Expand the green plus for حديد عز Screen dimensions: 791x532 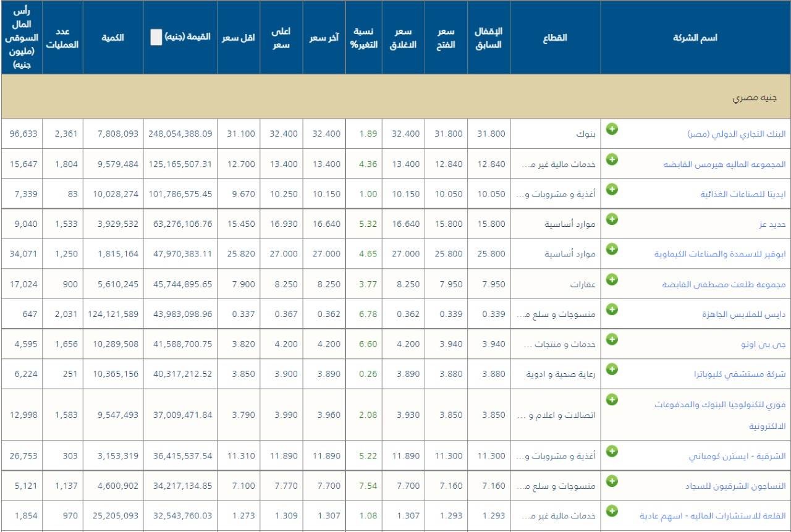point(612,219)
